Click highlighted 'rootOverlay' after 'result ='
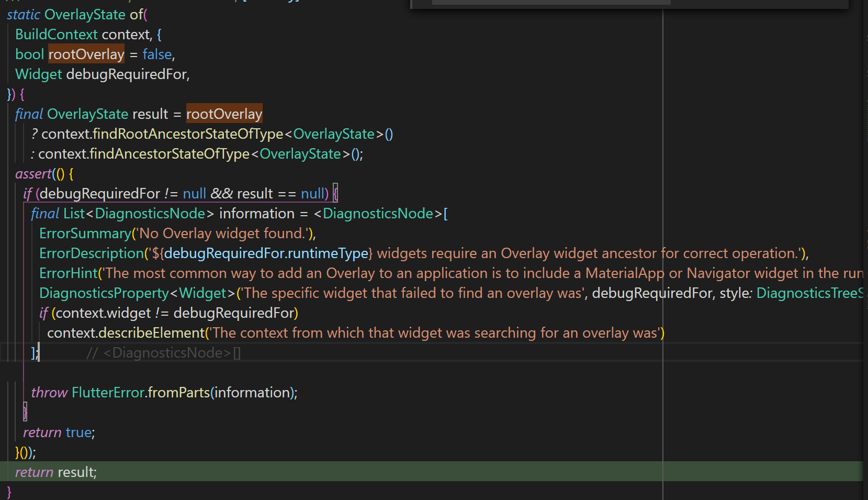Viewport: 868px width, 500px height. point(224,114)
